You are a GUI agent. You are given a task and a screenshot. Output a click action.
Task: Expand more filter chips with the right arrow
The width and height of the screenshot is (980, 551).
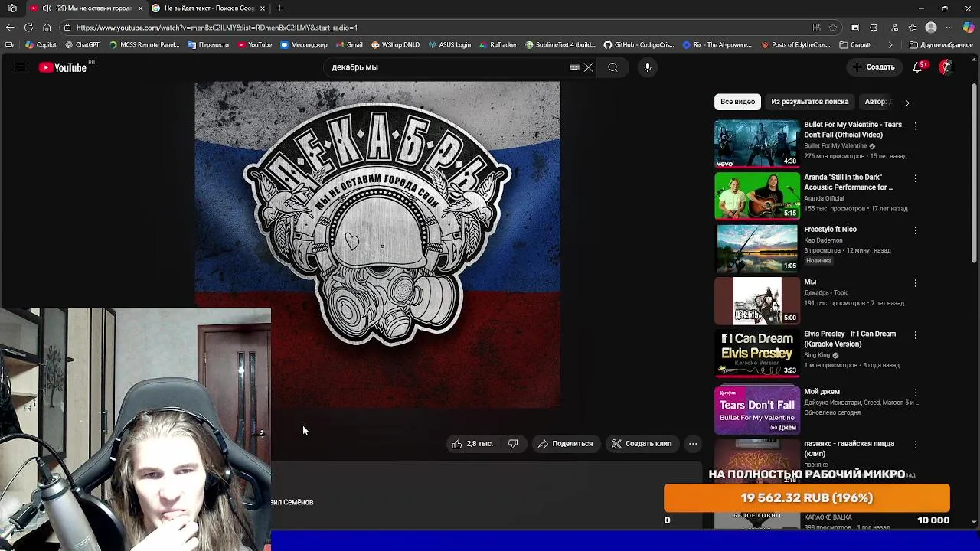[907, 102]
